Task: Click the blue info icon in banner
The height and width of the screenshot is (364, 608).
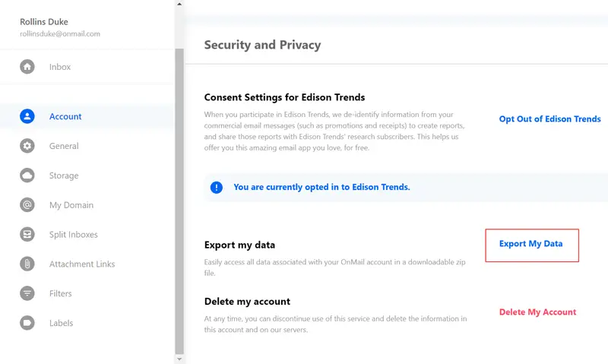Action: click(217, 187)
